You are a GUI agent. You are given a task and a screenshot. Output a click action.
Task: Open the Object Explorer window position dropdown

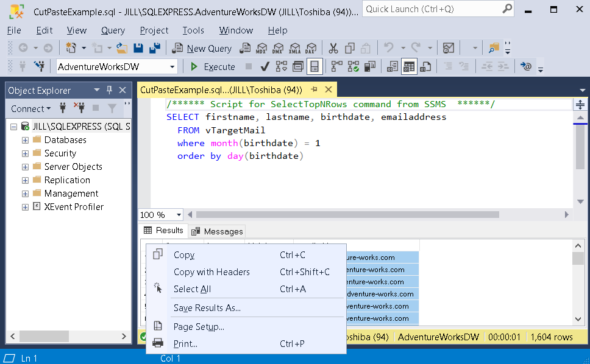pyautogui.click(x=97, y=90)
